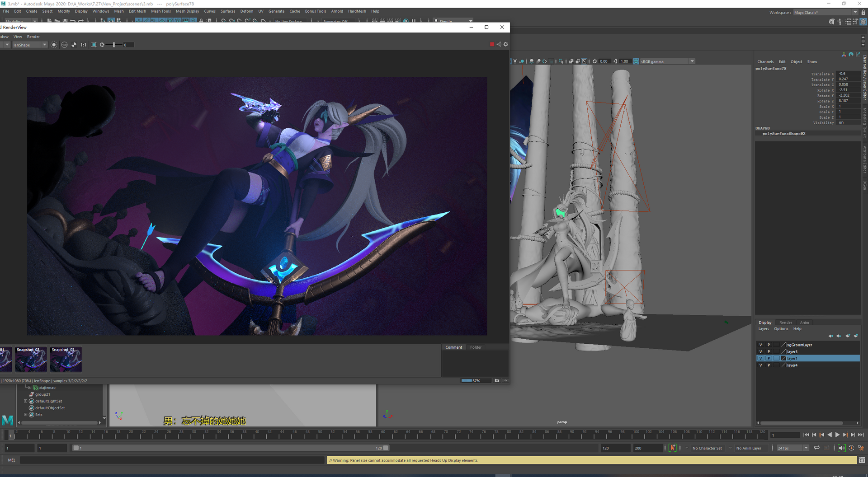Open the script editor icon
This screenshot has width=868, height=477.
(x=862, y=460)
